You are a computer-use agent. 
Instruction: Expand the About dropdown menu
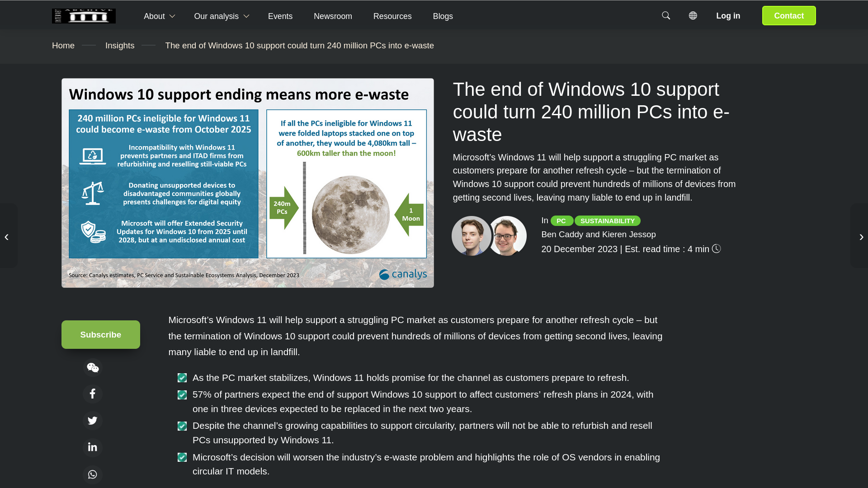tap(159, 16)
